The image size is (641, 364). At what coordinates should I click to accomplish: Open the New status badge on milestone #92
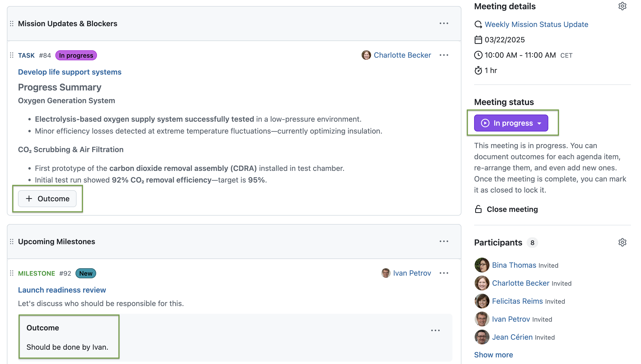point(85,273)
